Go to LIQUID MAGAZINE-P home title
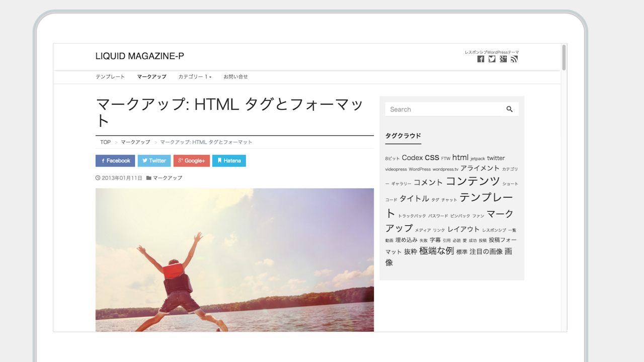This screenshot has width=644, height=362. tap(139, 56)
